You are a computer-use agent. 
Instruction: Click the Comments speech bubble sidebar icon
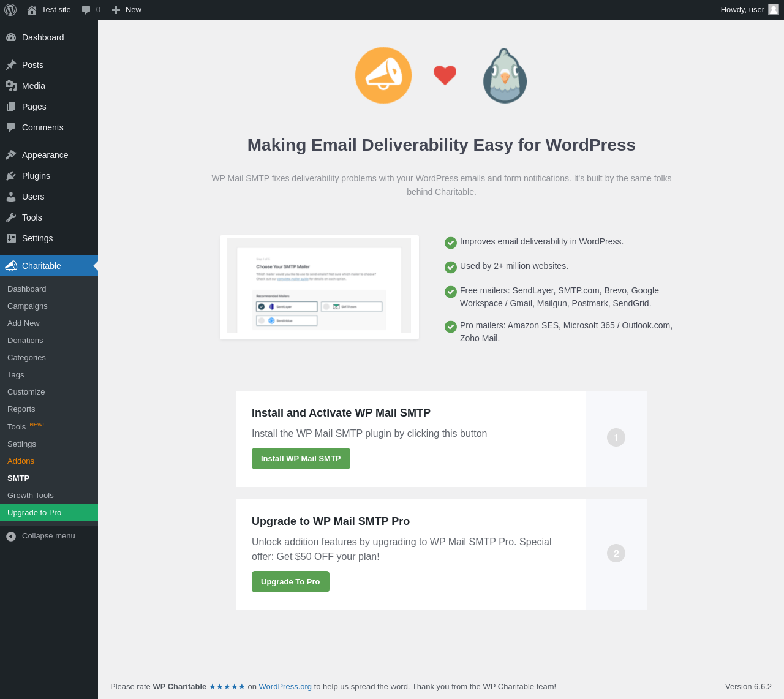[11, 127]
